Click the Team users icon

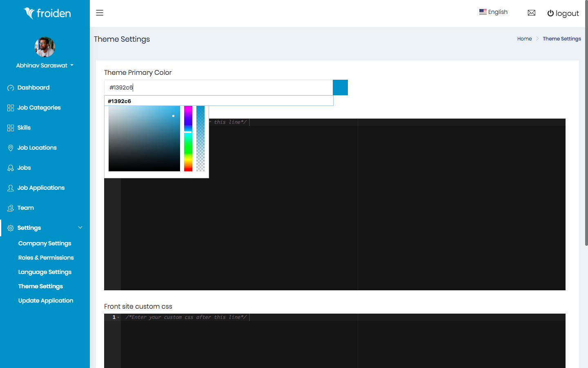tap(11, 208)
